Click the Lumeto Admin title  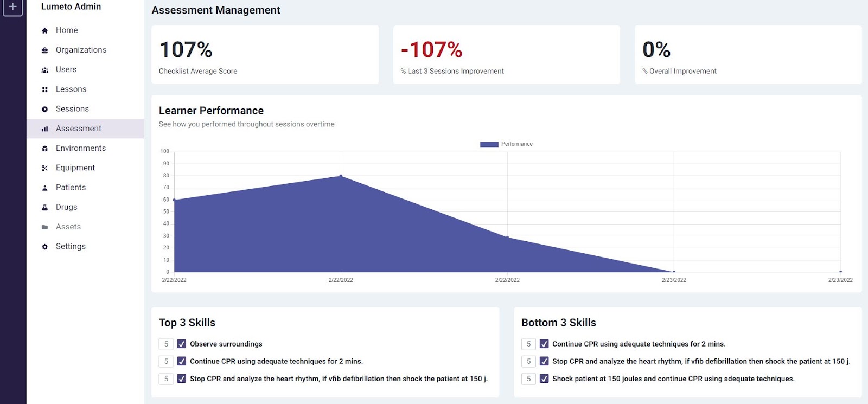coord(71,7)
